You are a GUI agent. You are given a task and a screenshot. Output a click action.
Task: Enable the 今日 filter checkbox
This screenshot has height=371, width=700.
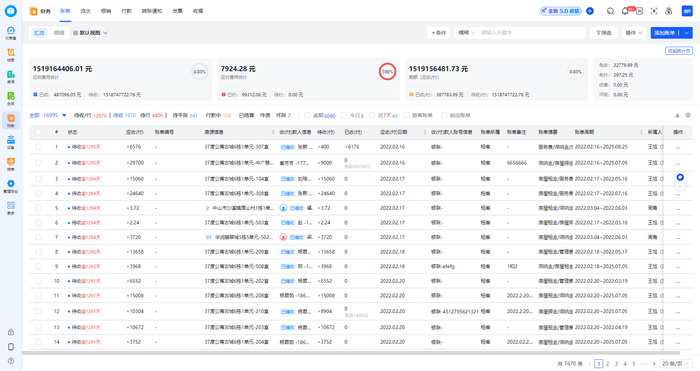[344, 115]
